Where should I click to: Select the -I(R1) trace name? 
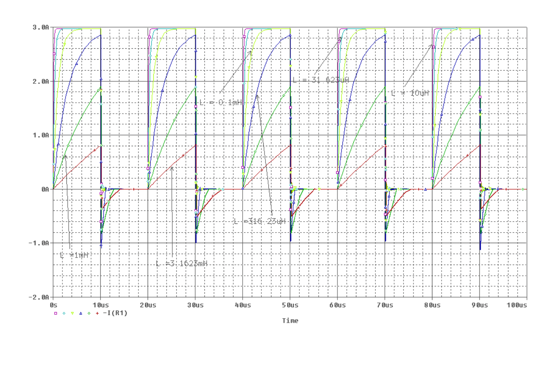pyautogui.click(x=115, y=313)
